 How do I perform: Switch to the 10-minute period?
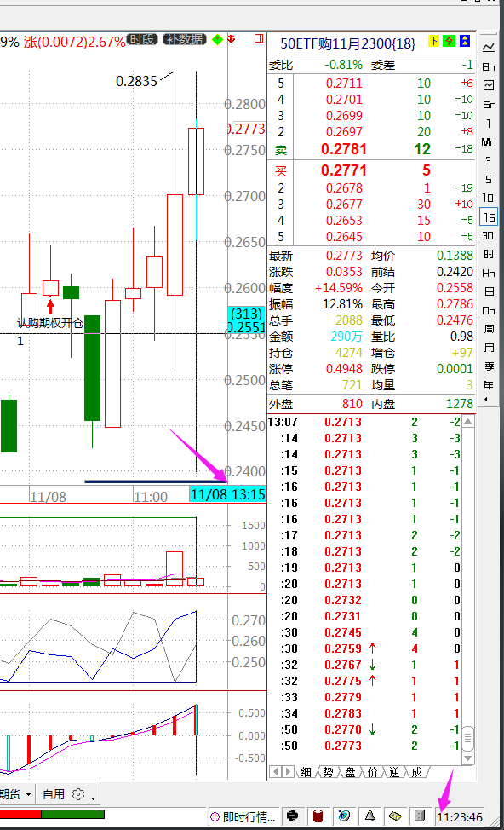[489, 198]
